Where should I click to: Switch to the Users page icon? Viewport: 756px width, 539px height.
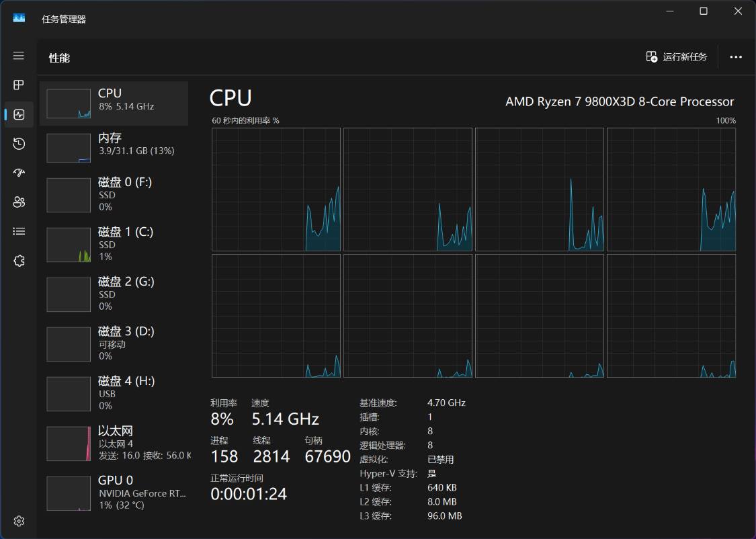click(19, 202)
